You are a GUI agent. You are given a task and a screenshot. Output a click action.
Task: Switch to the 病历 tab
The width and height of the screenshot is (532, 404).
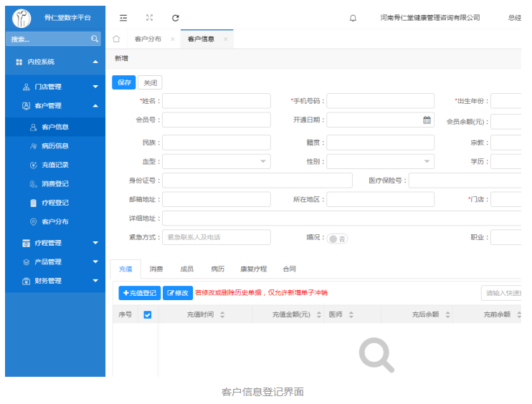(217, 269)
